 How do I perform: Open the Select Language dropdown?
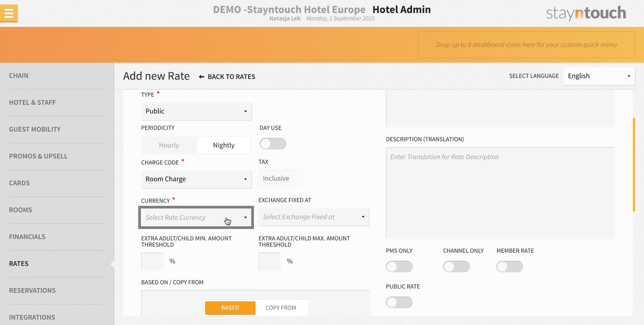coord(599,76)
